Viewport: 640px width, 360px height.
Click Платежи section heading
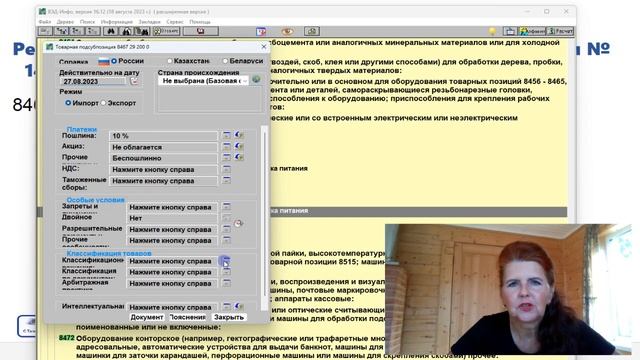pyautogui.click(x=82, y=129)
